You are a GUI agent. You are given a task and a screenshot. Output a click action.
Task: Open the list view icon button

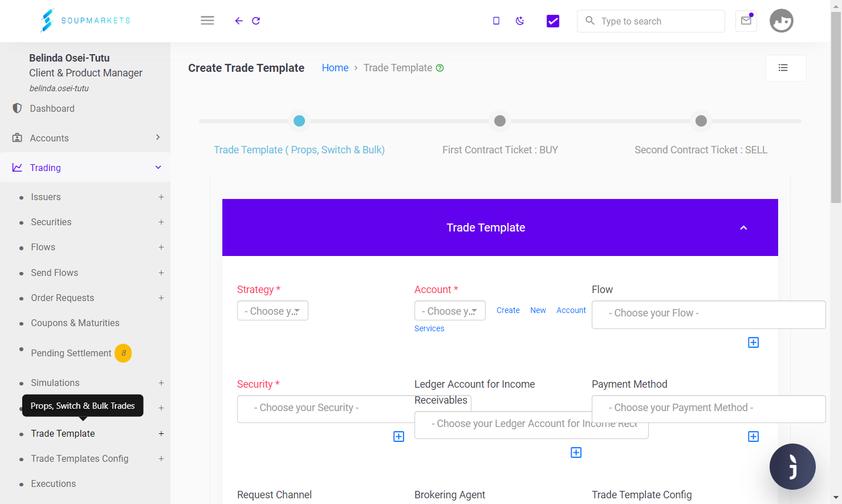[786, 68]
